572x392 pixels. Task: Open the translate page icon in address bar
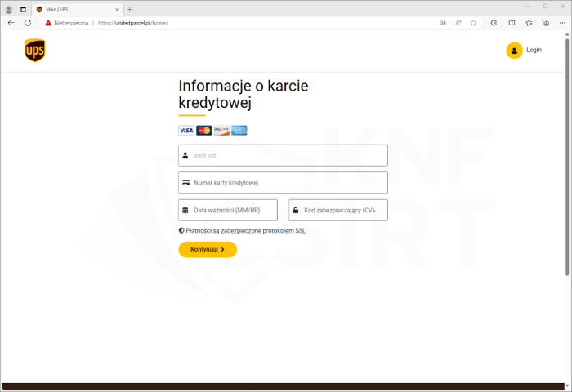click(x=443, y=23)
